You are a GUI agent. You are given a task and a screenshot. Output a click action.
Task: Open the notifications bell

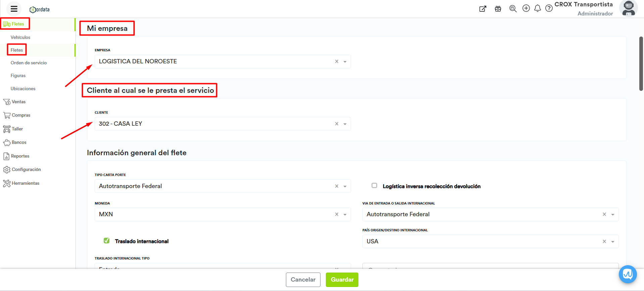[x=537, y=8]
